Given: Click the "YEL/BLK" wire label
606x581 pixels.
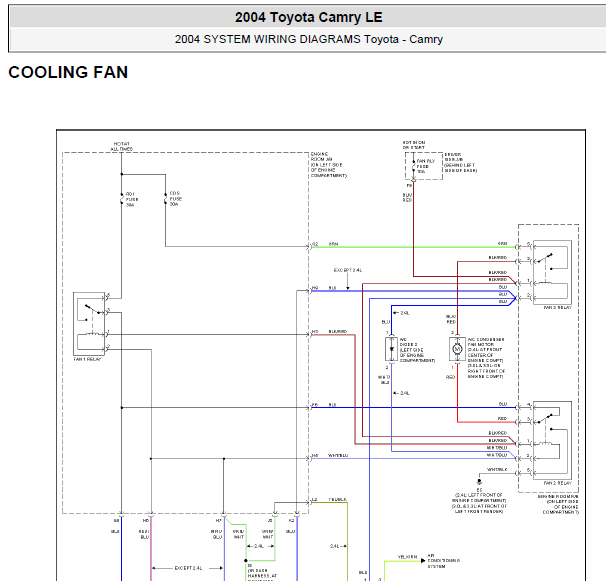Looking at the screenshot, I should (337, 499).
